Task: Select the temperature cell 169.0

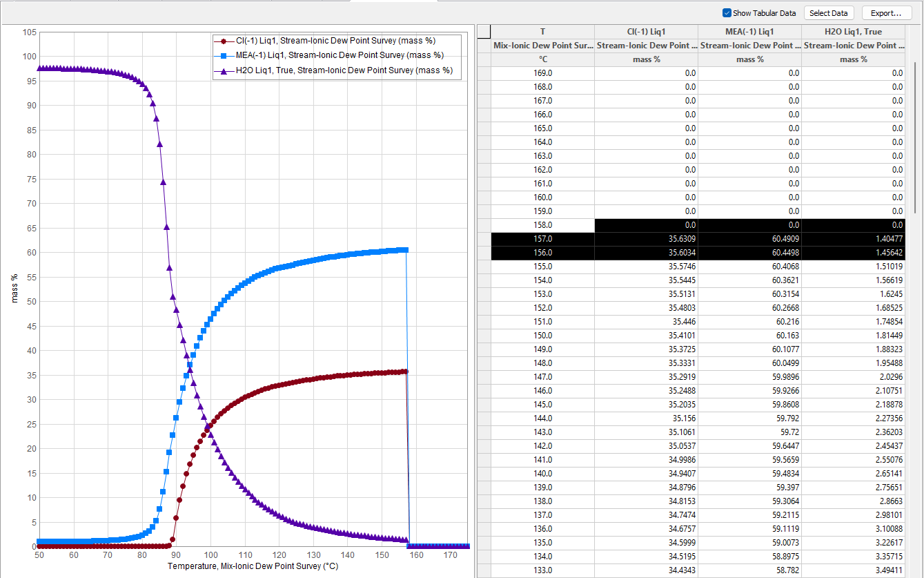Action: 542,73
